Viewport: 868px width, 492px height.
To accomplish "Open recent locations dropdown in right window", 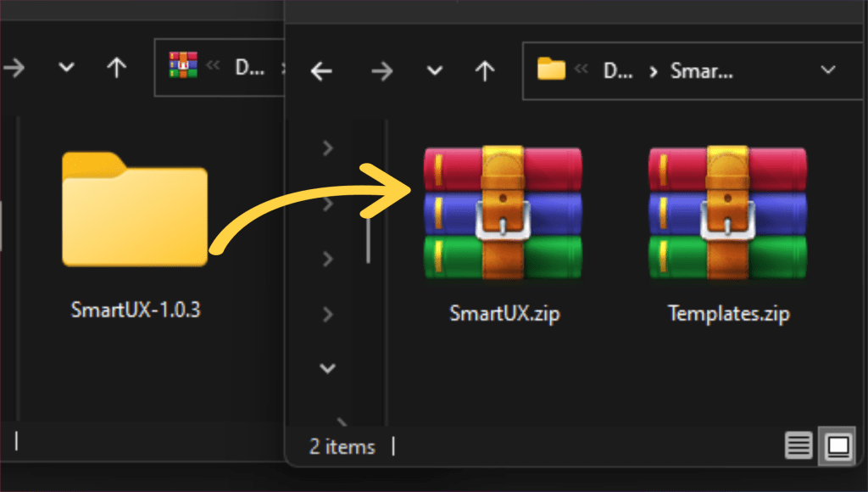I will [435, 71].
